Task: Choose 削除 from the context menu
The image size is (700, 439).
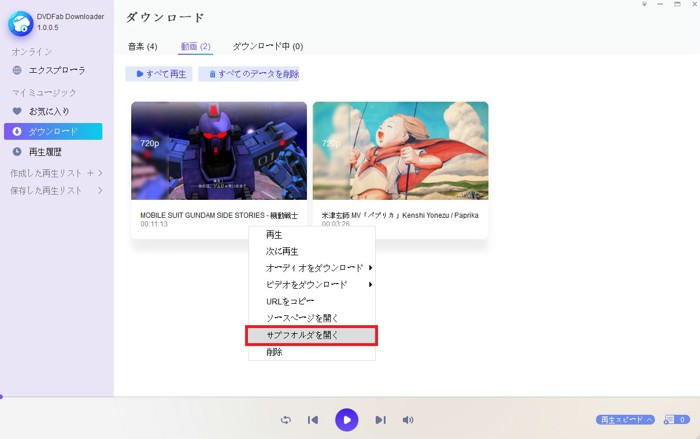Action: 312,352
